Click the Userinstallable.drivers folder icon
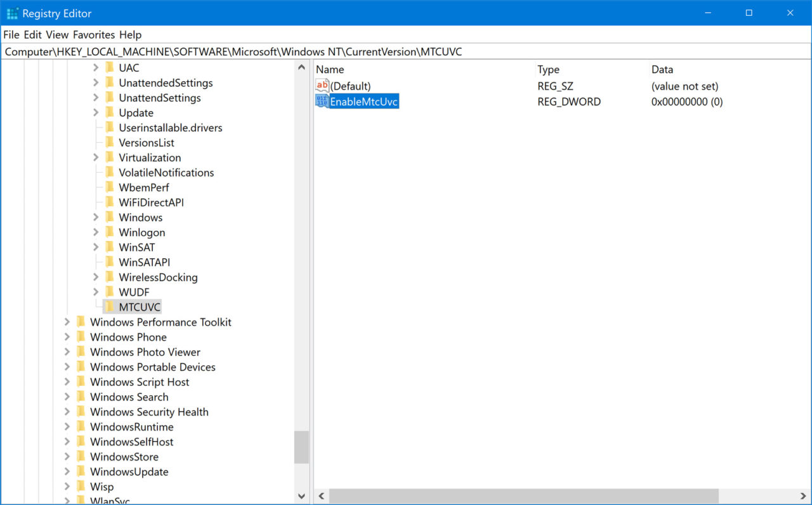The height and width of the screenshot is (505, 812). (x=110, y=128)
